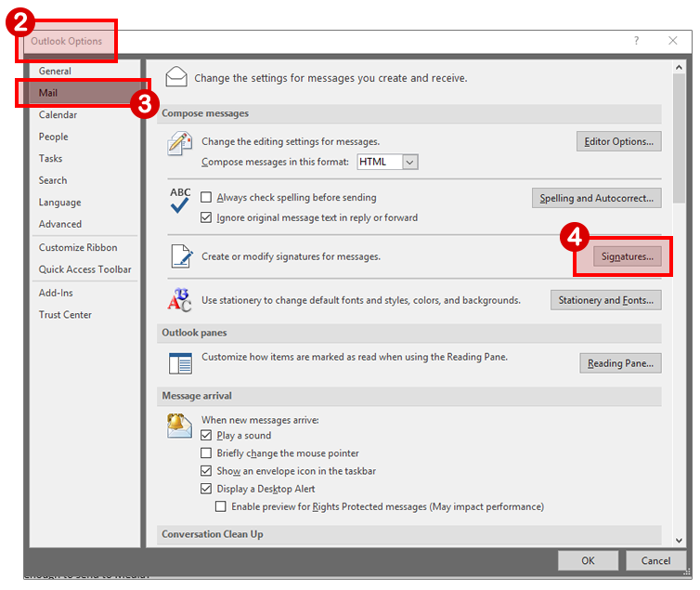Click the help question mark icon
700x590 pixels.
(x=636, y=41)
